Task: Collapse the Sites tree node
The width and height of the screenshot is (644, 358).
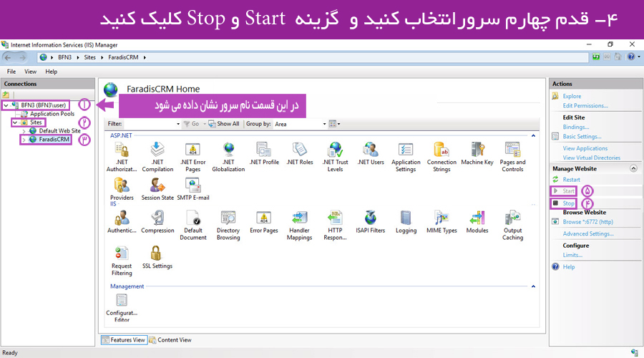Action: [15, 122]
